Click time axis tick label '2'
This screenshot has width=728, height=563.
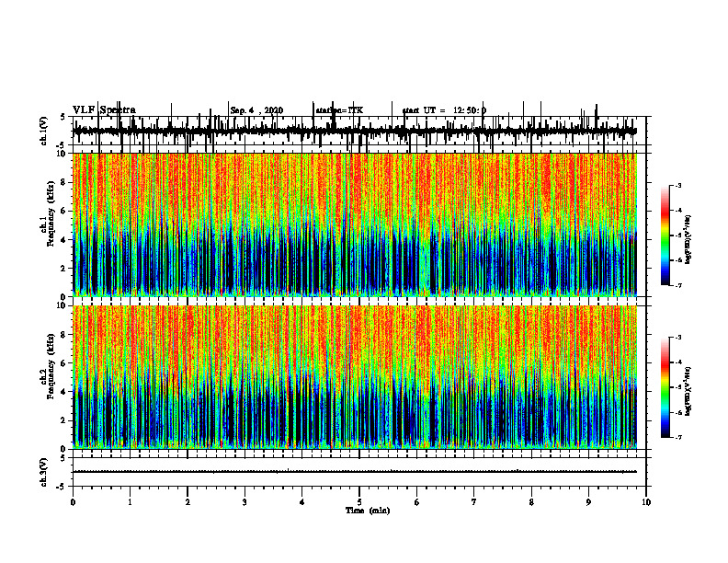click(188, 502)
